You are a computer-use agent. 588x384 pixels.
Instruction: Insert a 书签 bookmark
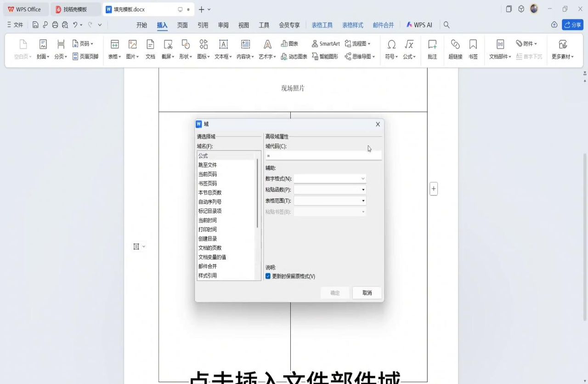pyautogui.click(x=473, y=48)
